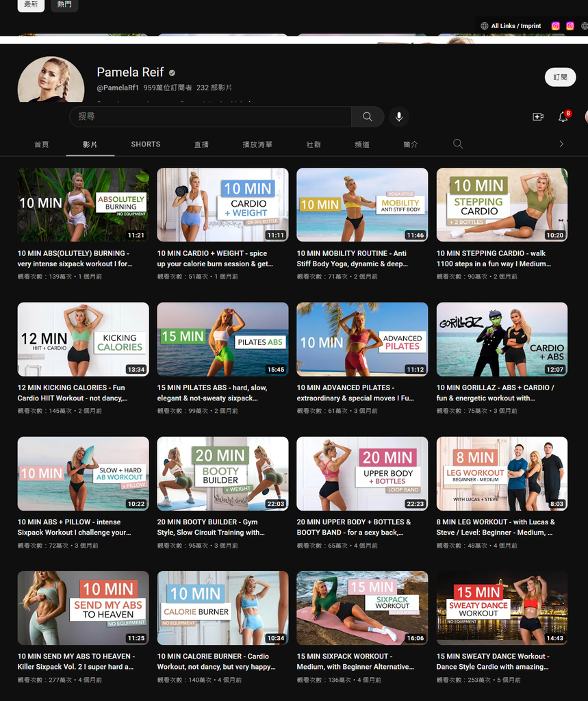The image size is (588, 701).
Task: Open the title '10 MIN ABS + PILLOW - intense'
Action: (x=74, y=527)
